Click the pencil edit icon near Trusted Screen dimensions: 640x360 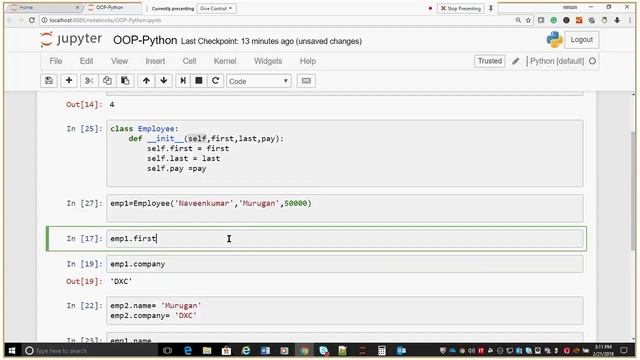point(516,61)
